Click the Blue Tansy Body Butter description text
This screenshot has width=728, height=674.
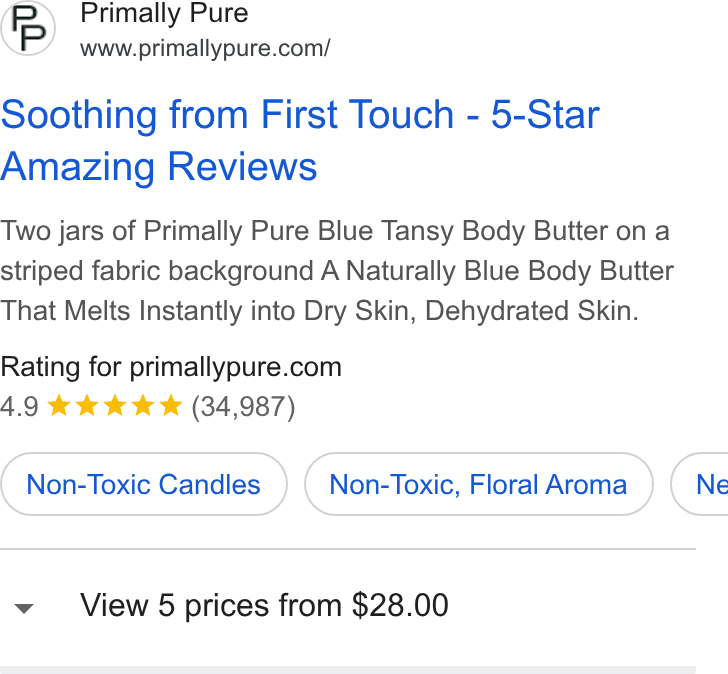pyautogui.click(x=337, y=271)
